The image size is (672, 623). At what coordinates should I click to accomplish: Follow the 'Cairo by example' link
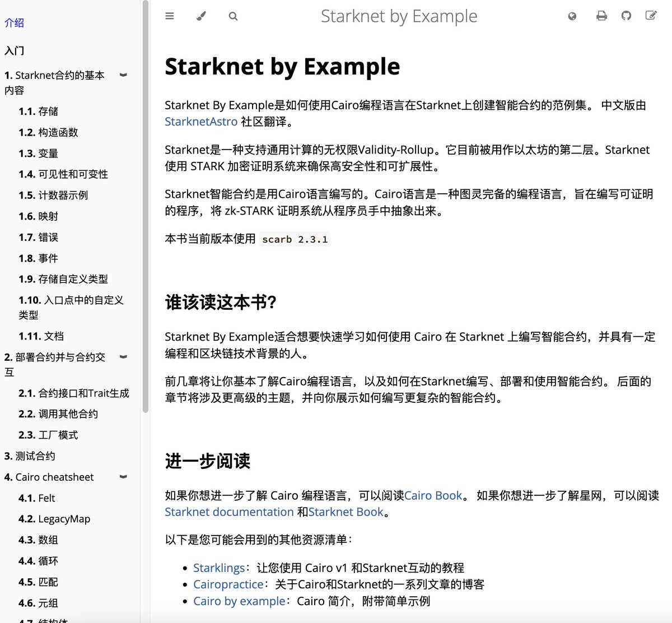tap(239, 601)
